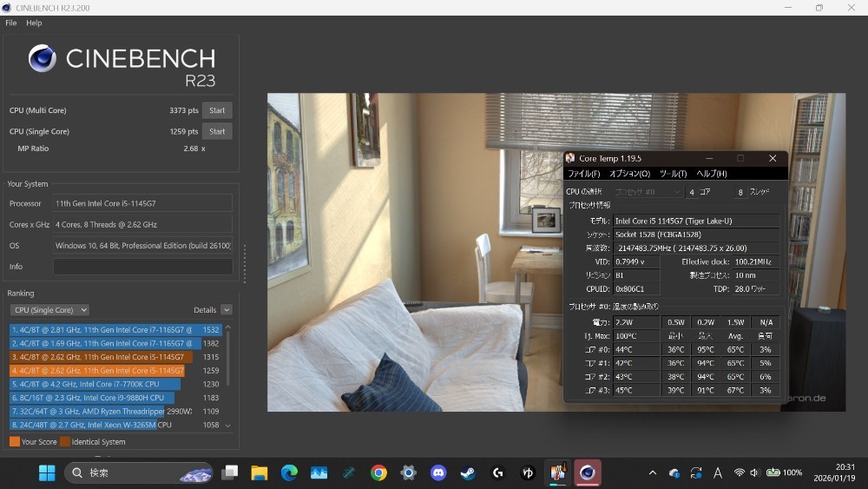Click the Processor field in Your System
This screenshot has height=489, width=868.
(143, 203)
